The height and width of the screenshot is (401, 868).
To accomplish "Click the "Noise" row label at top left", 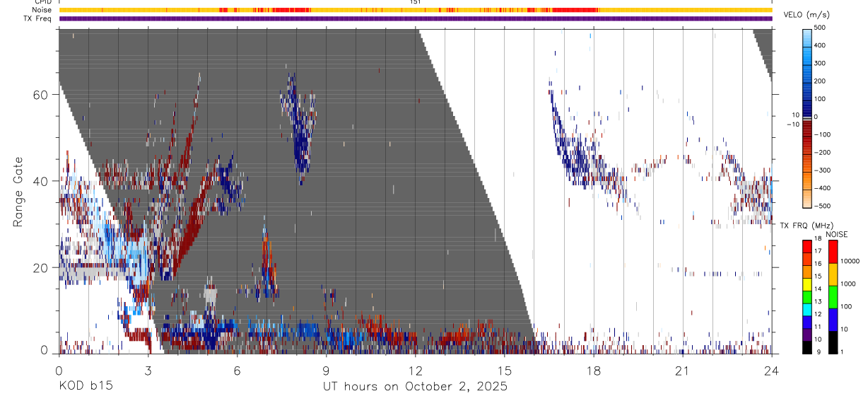I will 42,10.
